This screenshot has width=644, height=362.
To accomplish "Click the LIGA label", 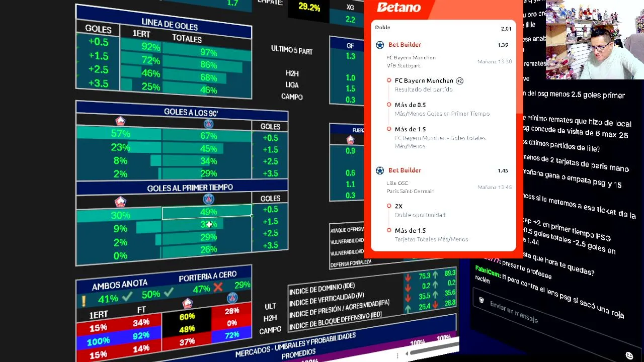I will click(x=292, y=85).
